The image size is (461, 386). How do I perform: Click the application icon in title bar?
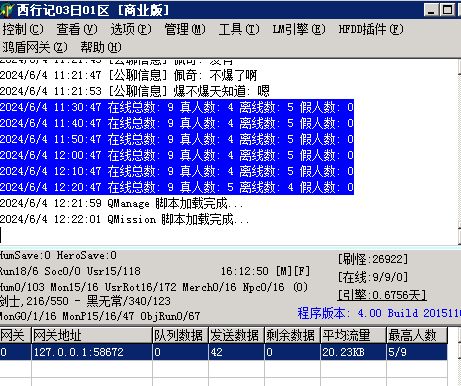(7, 10)
